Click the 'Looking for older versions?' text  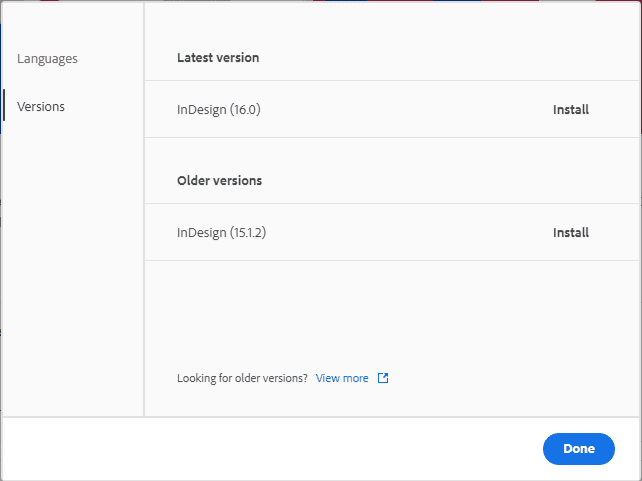coord(242,378)
